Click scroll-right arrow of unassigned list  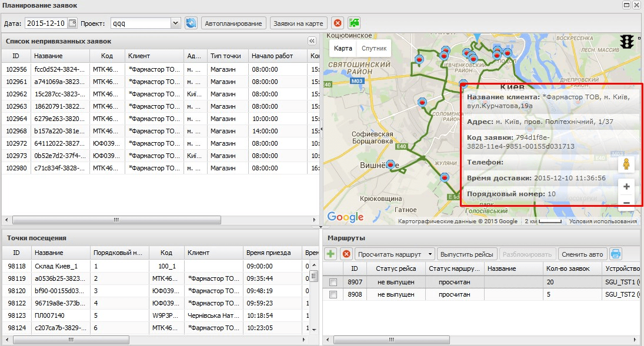tap(314, 220)
